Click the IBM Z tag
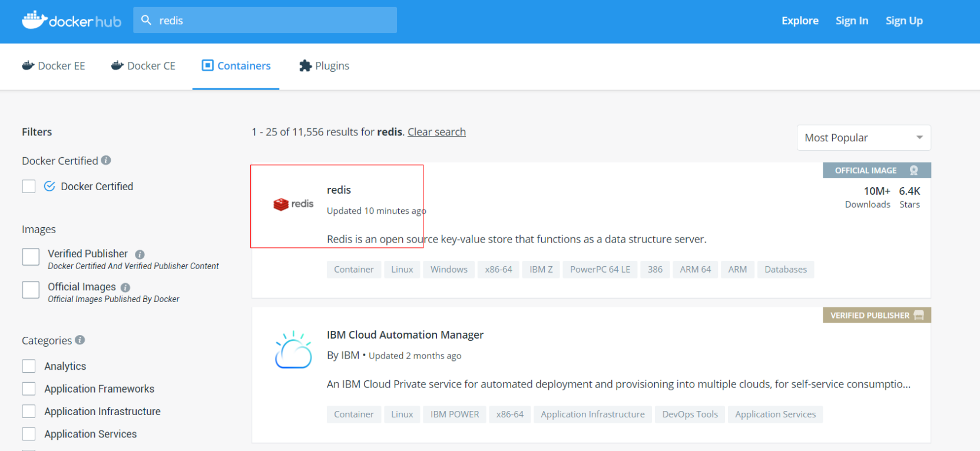The image size is (980, 451). [x=541, y=269]
